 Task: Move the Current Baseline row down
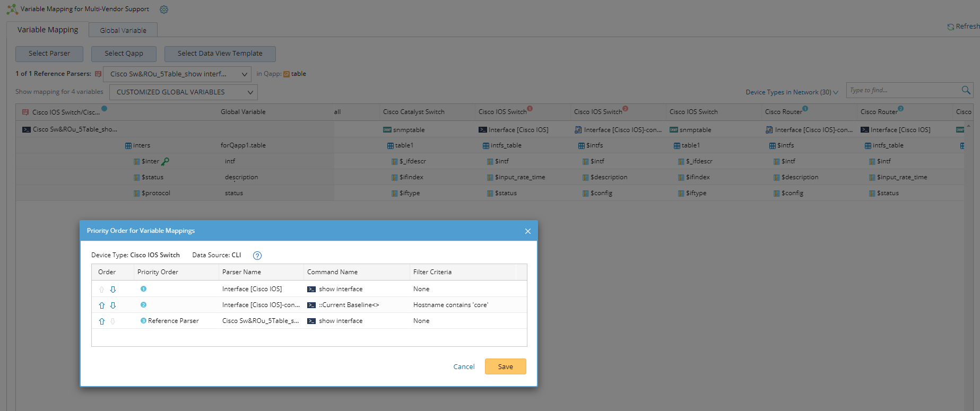113,305
